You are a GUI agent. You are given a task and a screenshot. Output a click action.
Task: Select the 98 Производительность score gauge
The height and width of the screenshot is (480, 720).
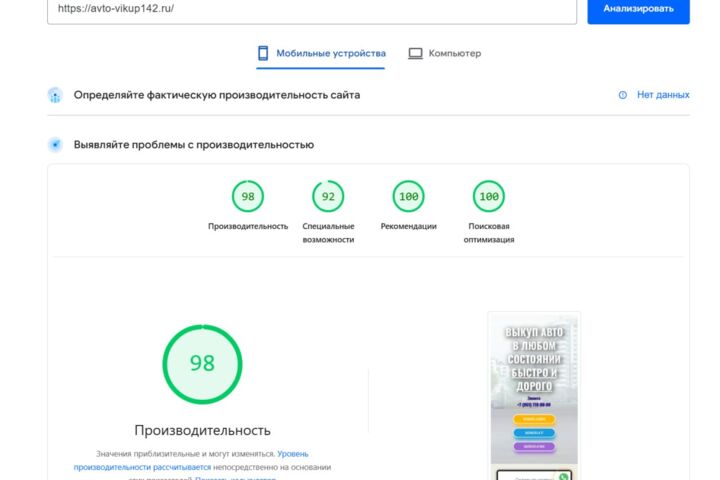tap(248, 197)
